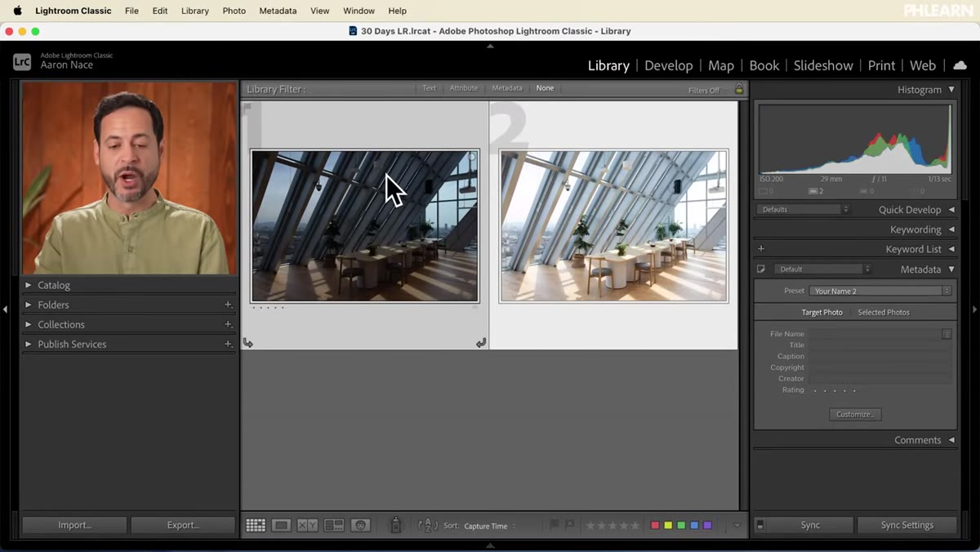Open Quick Develop Defaults preset dropdown
The width and height of the screenshot is (980, 552).
click(x=803, y=210)
